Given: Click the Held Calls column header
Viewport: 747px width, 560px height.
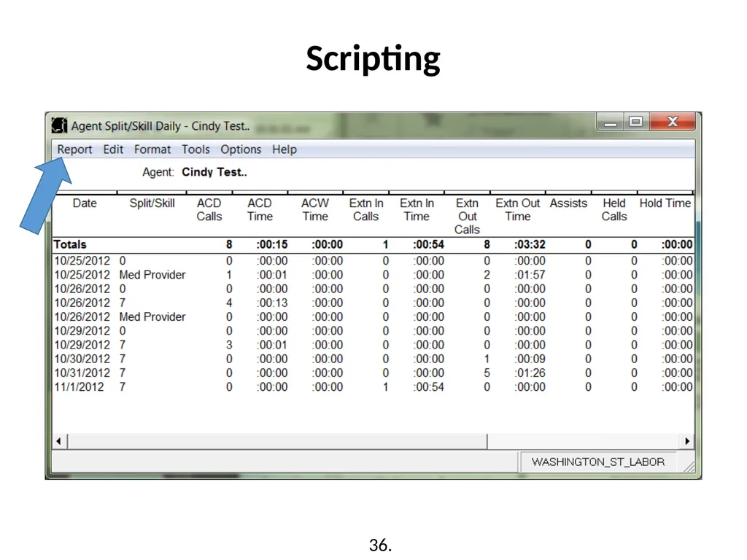Looking at the screenshot, I should [614, 210].
